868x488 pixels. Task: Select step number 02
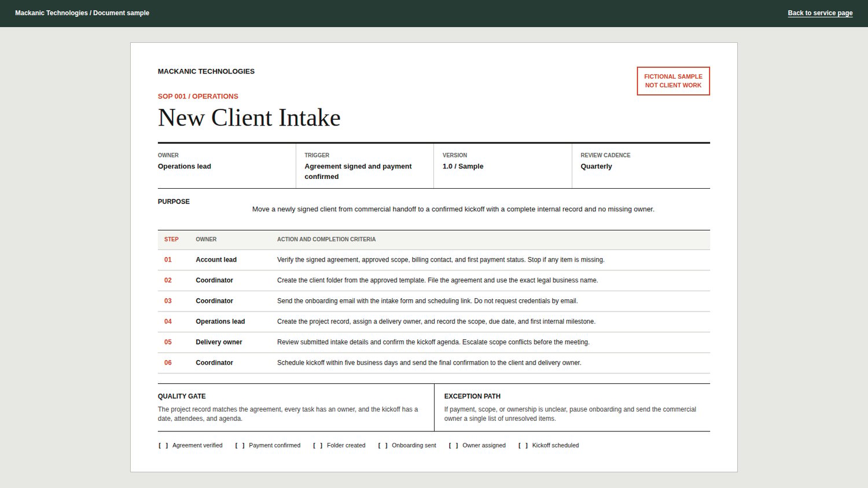coord(168,280)
